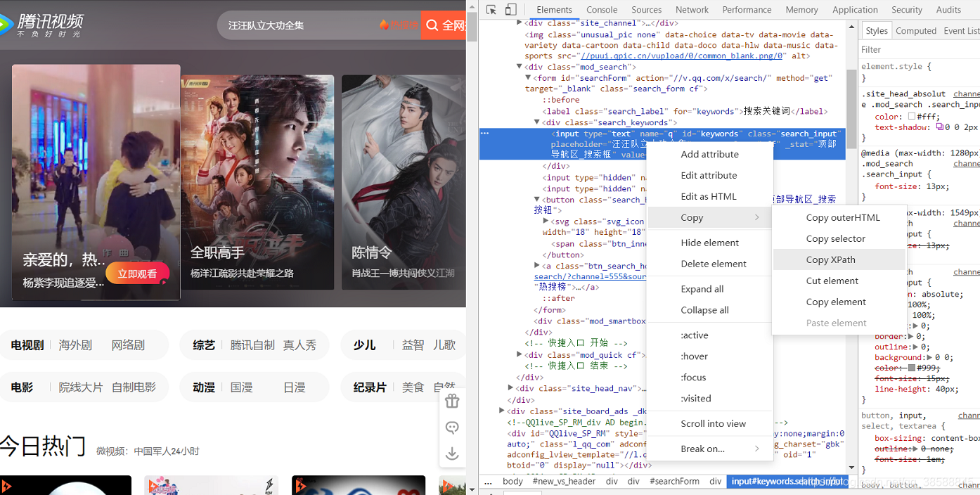Image resolution: width=980 pixels, height=495 pixels.
Task: Select Edit as HTML in context menu
Action: [x=709, y=196]
